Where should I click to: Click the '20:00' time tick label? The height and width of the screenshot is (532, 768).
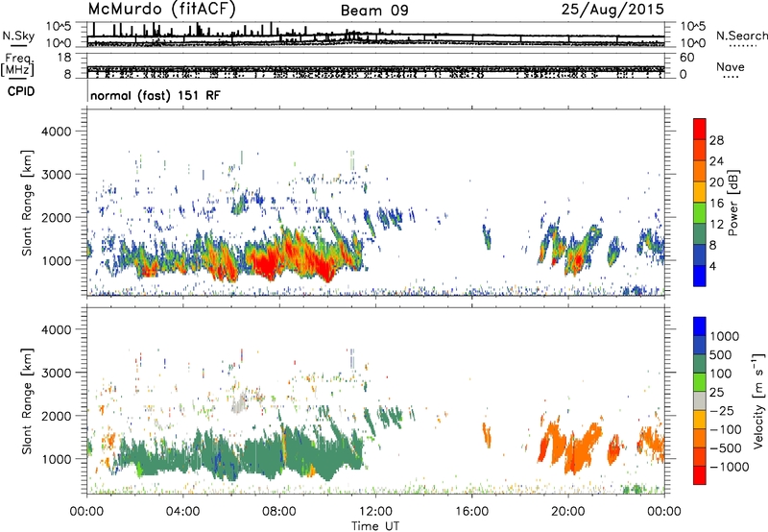pyautogui.click(x=567, y=512)
